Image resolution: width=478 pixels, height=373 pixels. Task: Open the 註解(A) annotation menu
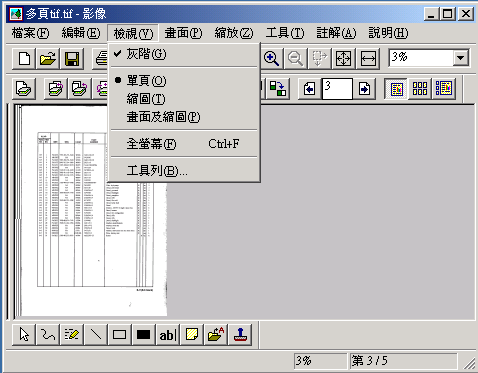(x=336, y=33)
